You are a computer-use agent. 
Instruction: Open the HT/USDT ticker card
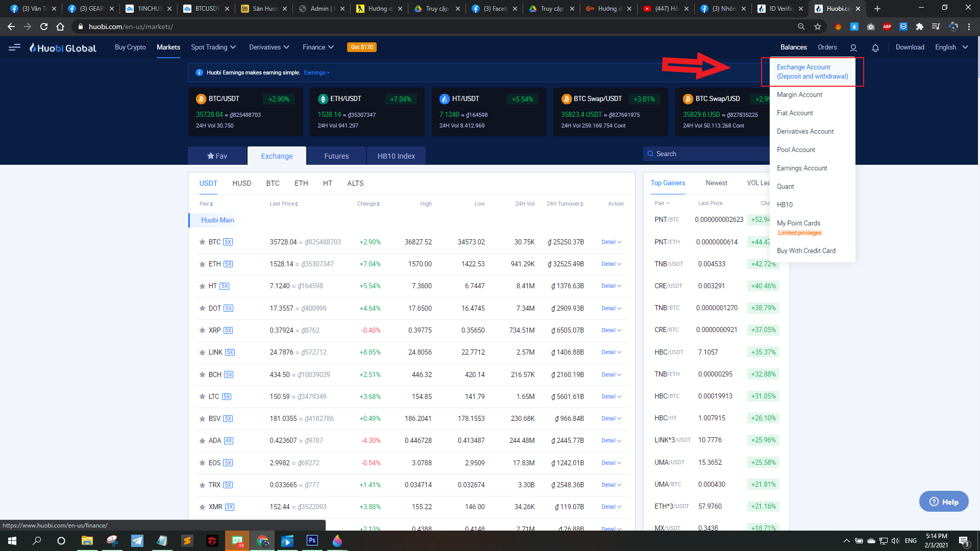(x=489, y=112)
